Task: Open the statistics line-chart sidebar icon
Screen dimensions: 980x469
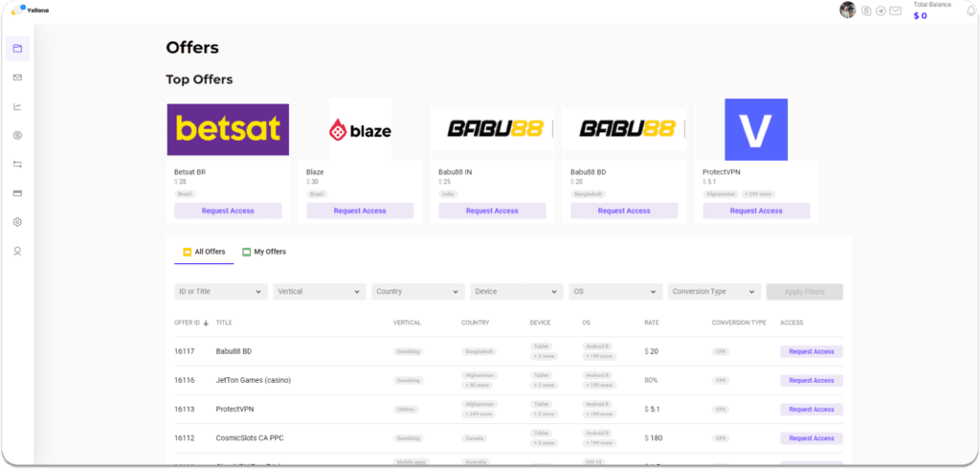Action: pyautogui.click(x=17, y=106)
